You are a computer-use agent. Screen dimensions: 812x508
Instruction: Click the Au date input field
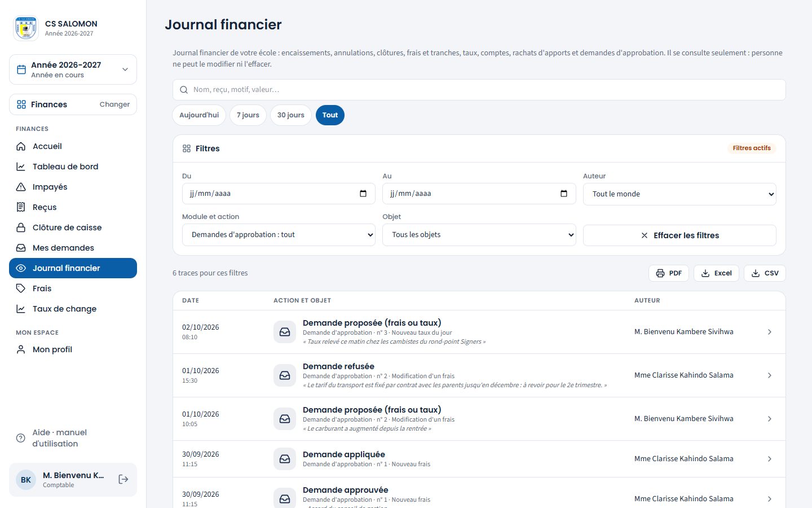pyautogui.click(x=479, y=194)
